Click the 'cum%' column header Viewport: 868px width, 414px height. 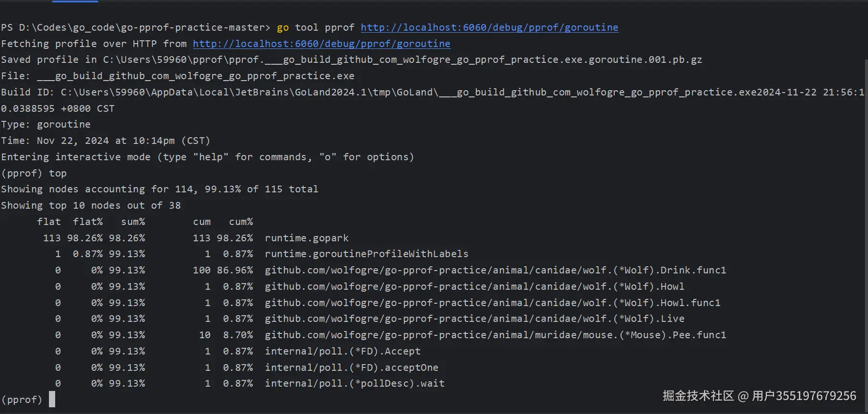point(241,222)
